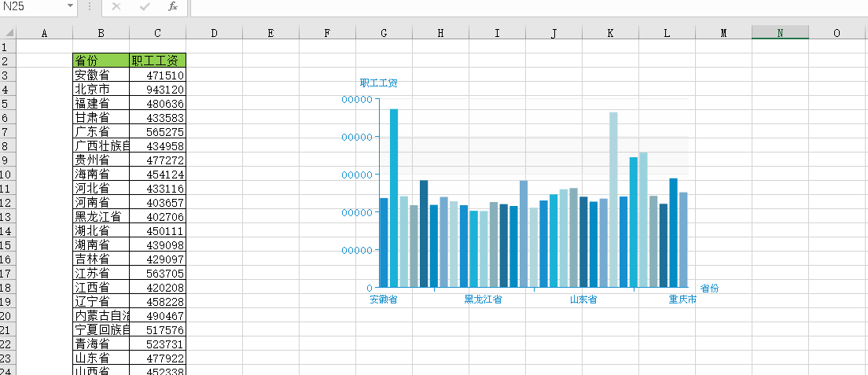The height and width of the screenshot is (375, 868).
Task: Click the chart's 省份 axis title
Action: pyautogui.click(x=710, y=288)
